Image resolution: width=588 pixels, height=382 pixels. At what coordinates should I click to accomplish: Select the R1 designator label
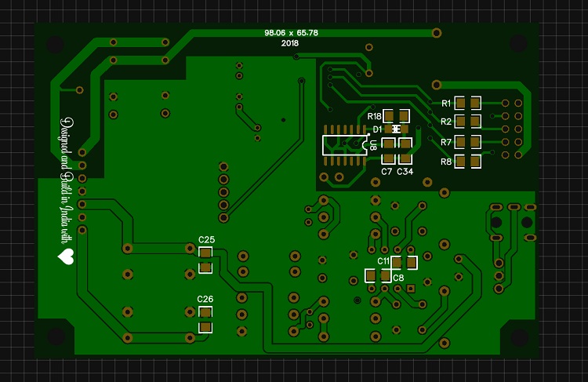tap(446, 104)
